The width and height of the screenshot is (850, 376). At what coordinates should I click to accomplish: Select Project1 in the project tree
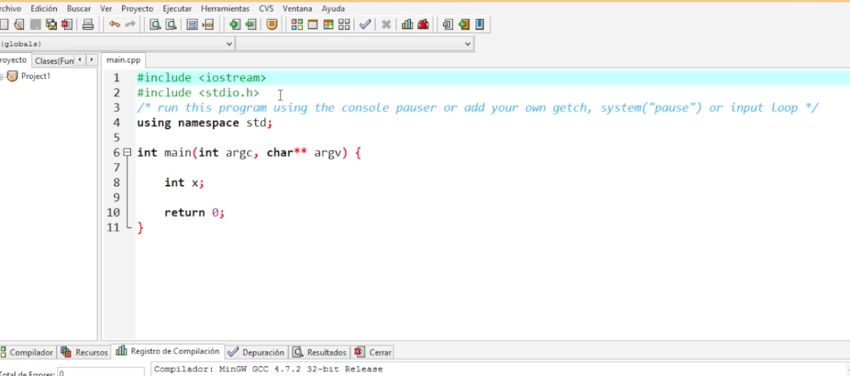tap(36, 76)
